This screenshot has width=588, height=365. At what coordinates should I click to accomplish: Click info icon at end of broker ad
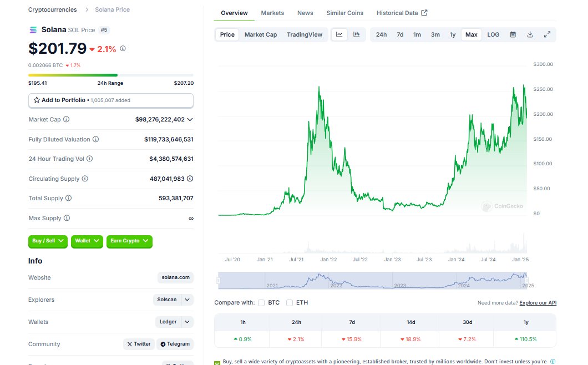pos(552,362)
